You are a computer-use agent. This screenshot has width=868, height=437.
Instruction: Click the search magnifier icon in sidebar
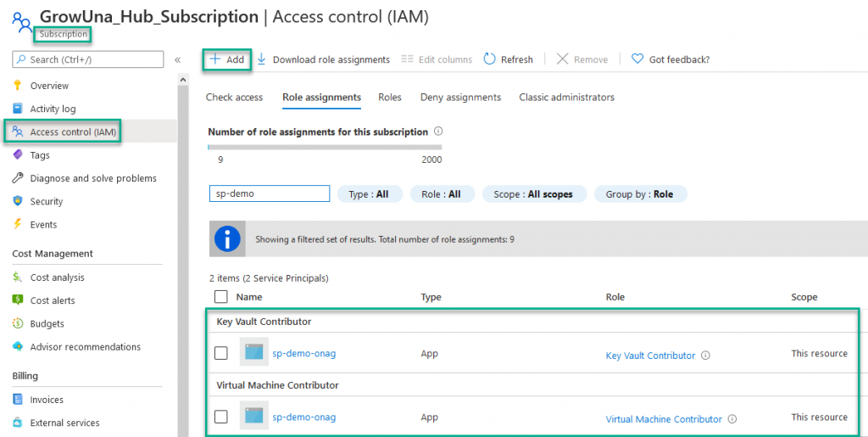21,59
